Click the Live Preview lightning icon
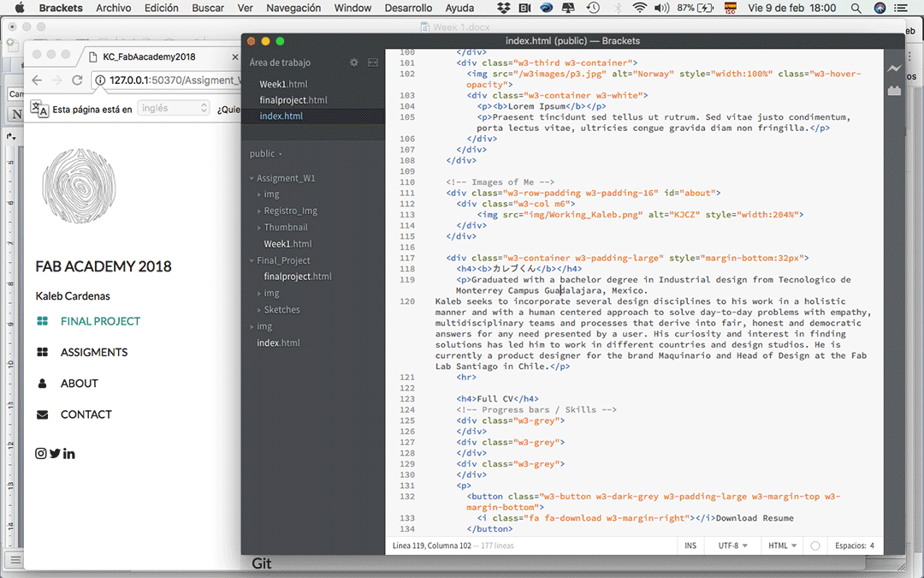 point(894,69)
